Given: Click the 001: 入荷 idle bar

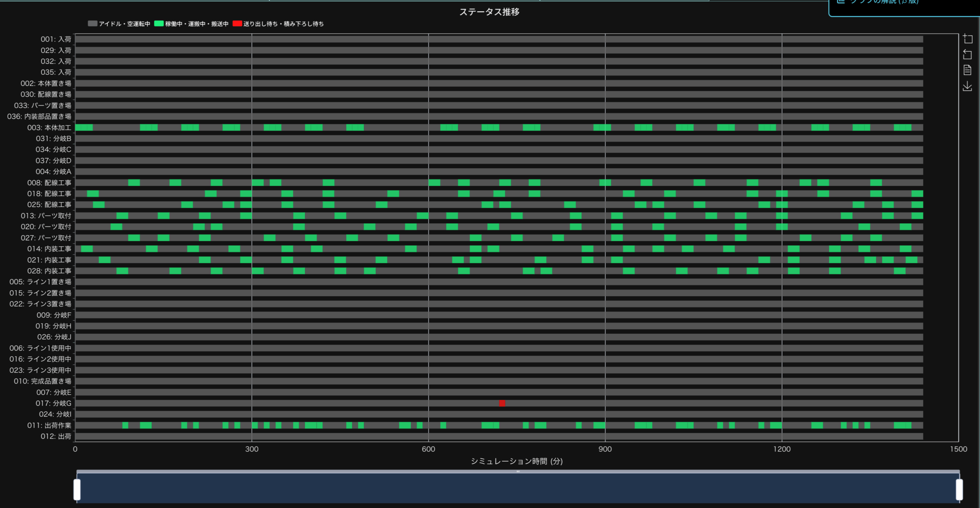Looking at the screenshot, I should [498, 39].
